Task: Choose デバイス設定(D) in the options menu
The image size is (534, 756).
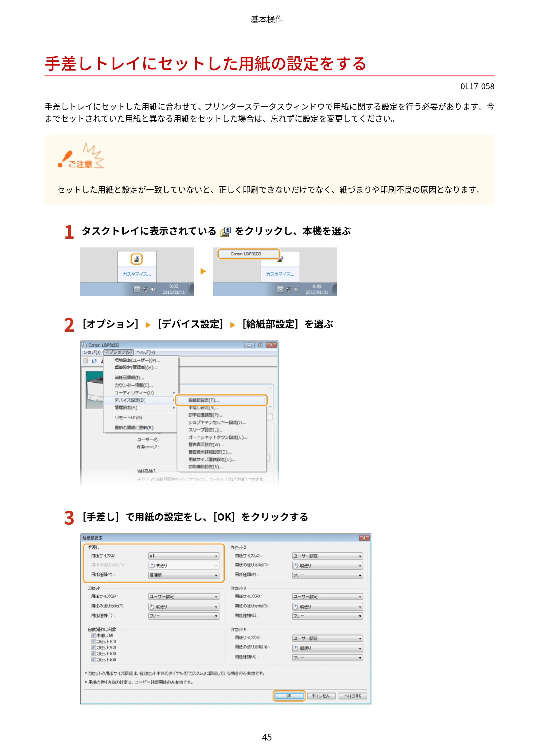Action: point(140,400)
